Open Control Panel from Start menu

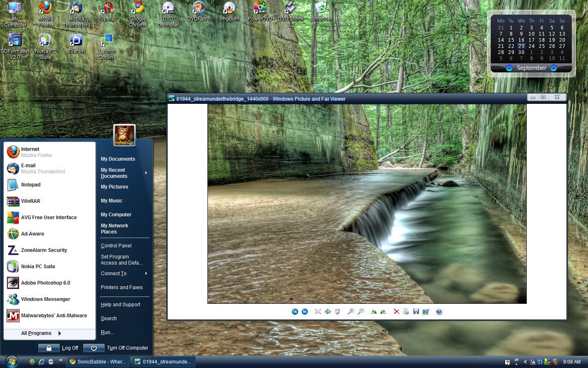[116, 246]
